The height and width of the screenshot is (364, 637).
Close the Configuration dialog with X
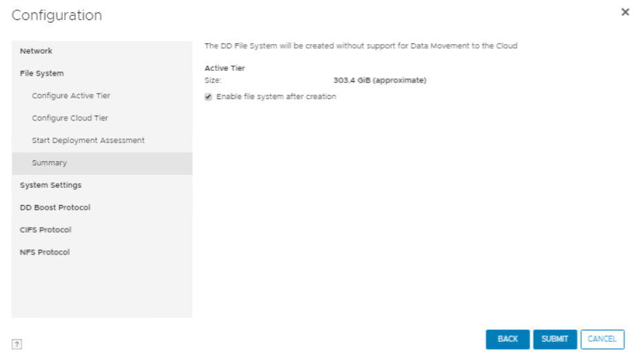(625, 12)
